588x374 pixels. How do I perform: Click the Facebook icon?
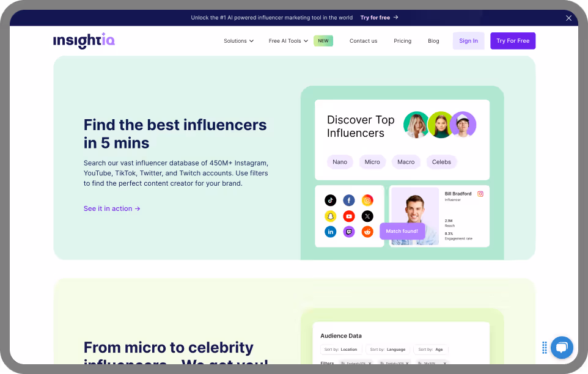(349, 200)
